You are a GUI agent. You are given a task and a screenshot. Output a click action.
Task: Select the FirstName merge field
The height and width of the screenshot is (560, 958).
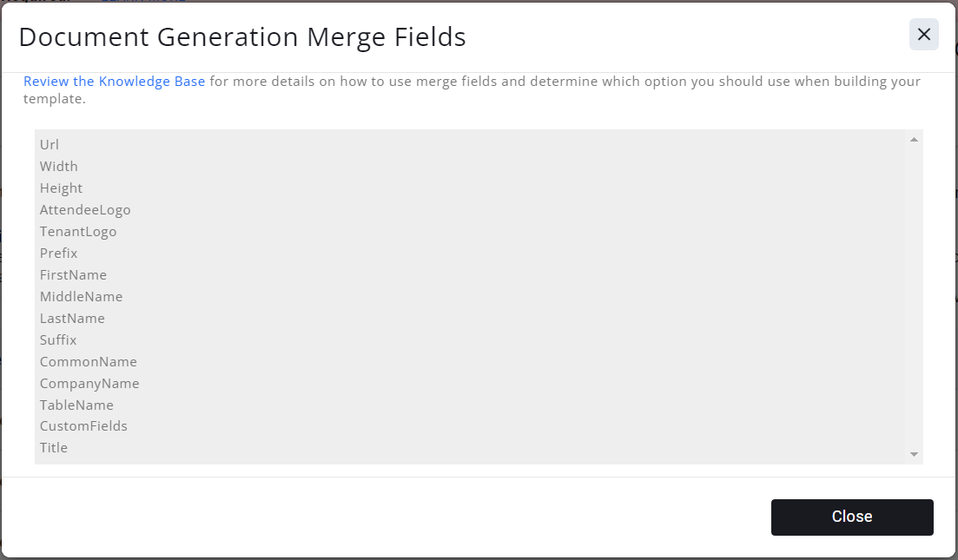click(73, 275)
